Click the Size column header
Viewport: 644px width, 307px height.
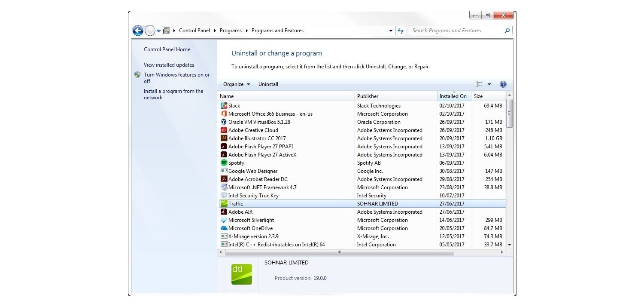[x=478, y=96]
